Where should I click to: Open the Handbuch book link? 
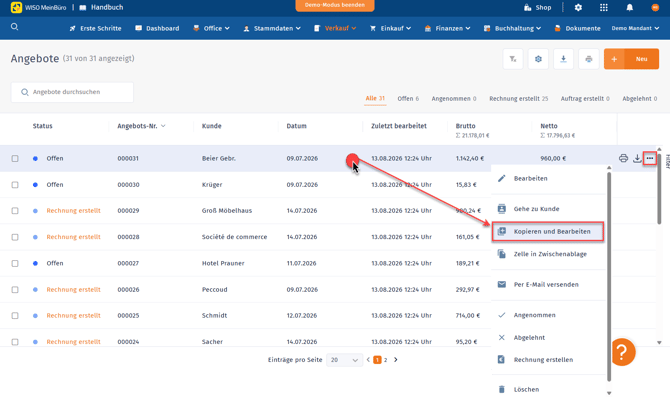[101, 7]
